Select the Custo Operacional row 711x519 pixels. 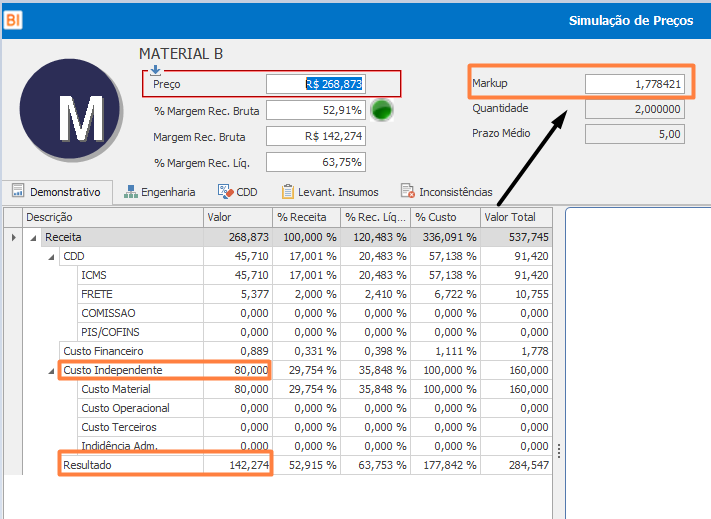315,408
